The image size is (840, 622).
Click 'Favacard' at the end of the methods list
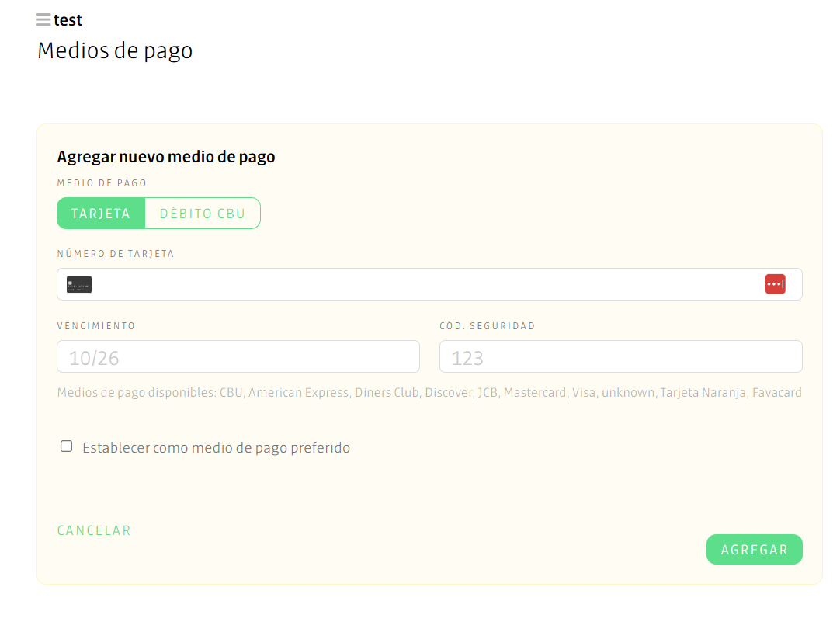click(x=777, y=392)
